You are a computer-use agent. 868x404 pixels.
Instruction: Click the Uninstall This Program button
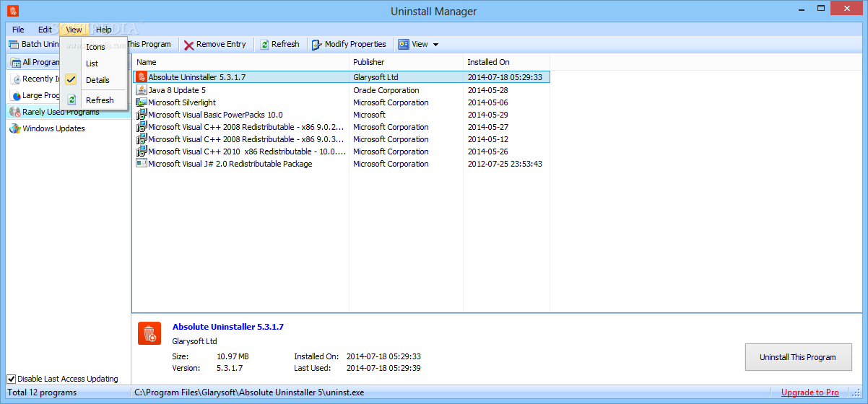pyautogui.click(x=798, y=357)
